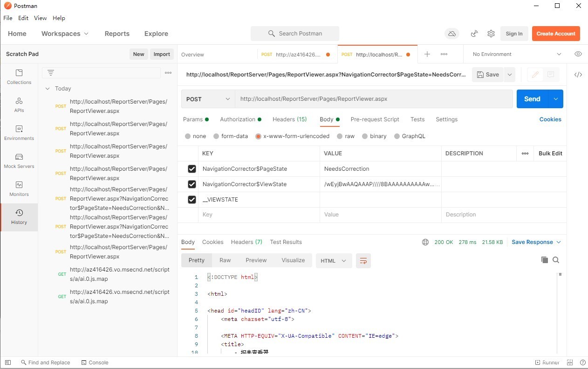Image resolution: width=588 pixels, height=369 pixels.
Task: Click the code snippet icon
Action: 578,75
